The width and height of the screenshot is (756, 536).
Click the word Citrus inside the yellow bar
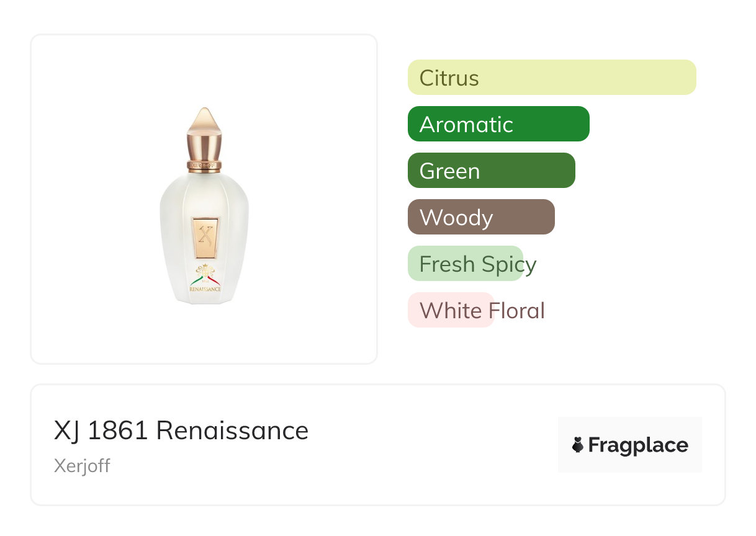(x=449, y=78)
